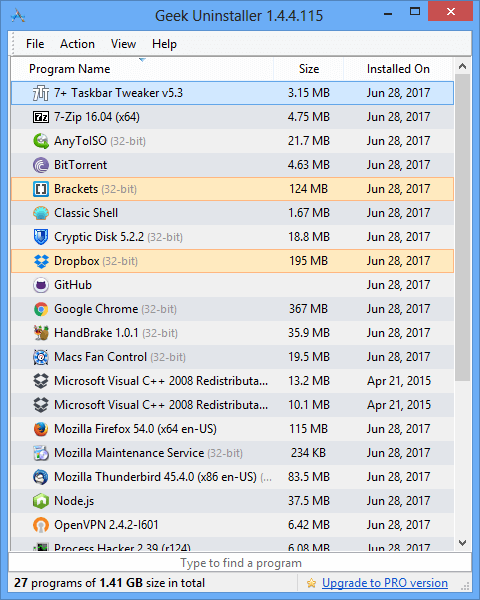The height and width of the screenshot is (600, 480).
Task: Sort by Installed On column header
Action: point(398,69)
